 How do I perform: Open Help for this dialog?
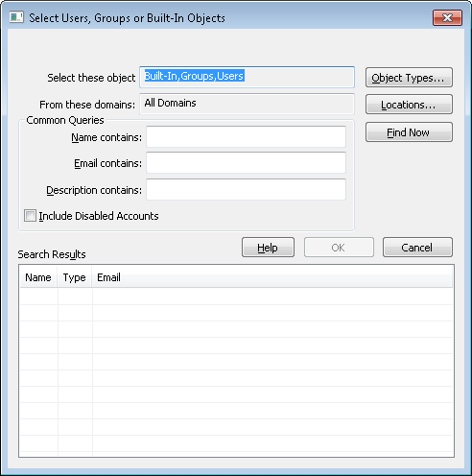[x=268, y=248]
